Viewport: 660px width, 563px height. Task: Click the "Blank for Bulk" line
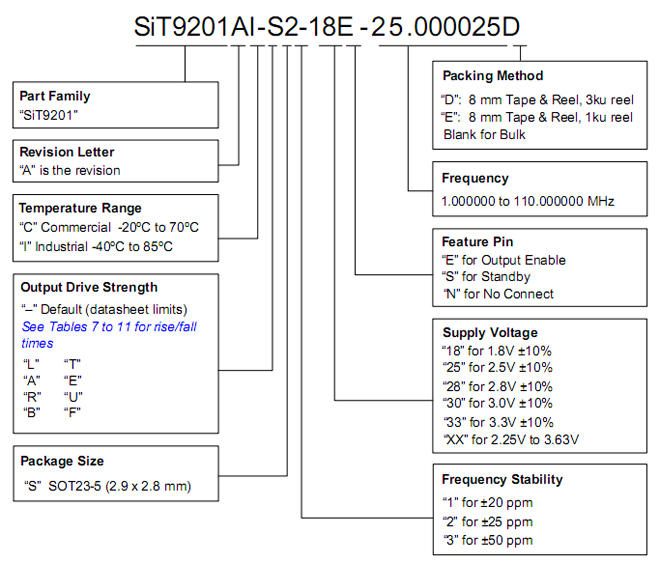(x=484, y=135)
